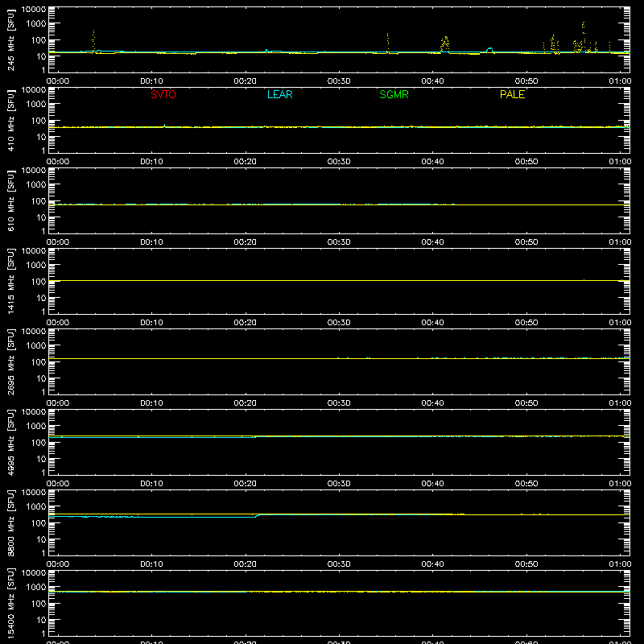This screenshot has height=644, width=644.
Task: Click the 00:20 tick label below the 8800 MHz plot
Action: [246, 564]
